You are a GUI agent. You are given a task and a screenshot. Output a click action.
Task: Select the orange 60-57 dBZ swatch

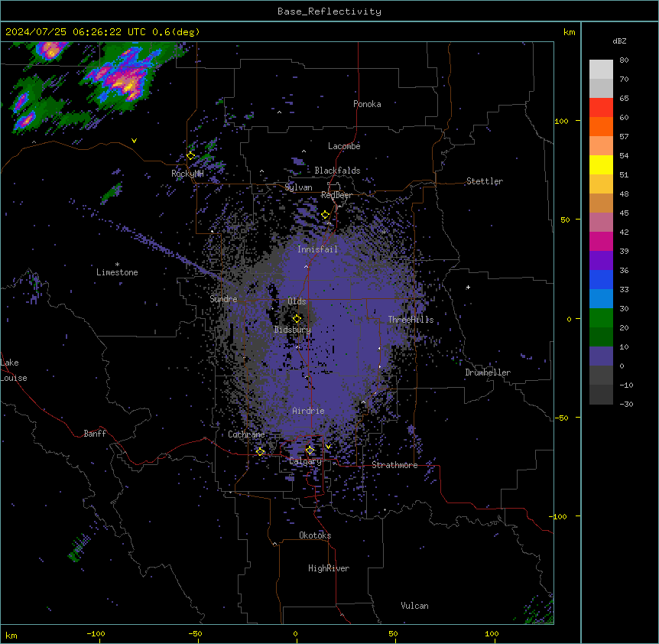(601, 126)
